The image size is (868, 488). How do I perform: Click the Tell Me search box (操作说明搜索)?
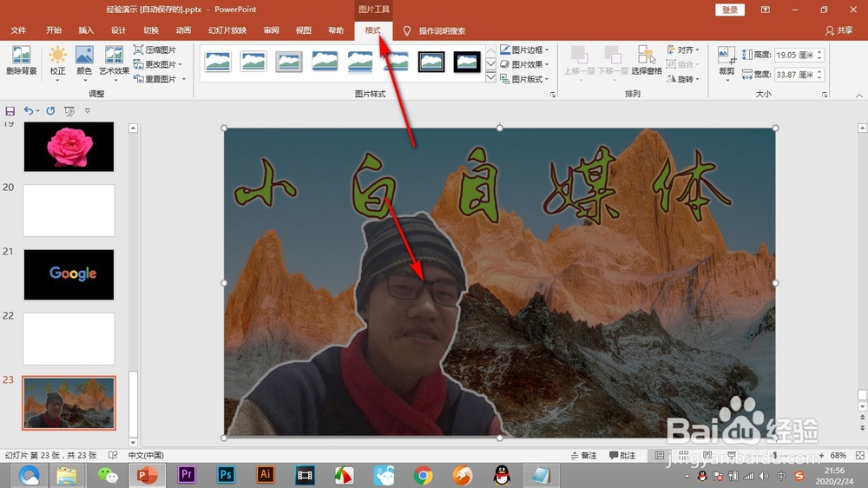point(441,31)
